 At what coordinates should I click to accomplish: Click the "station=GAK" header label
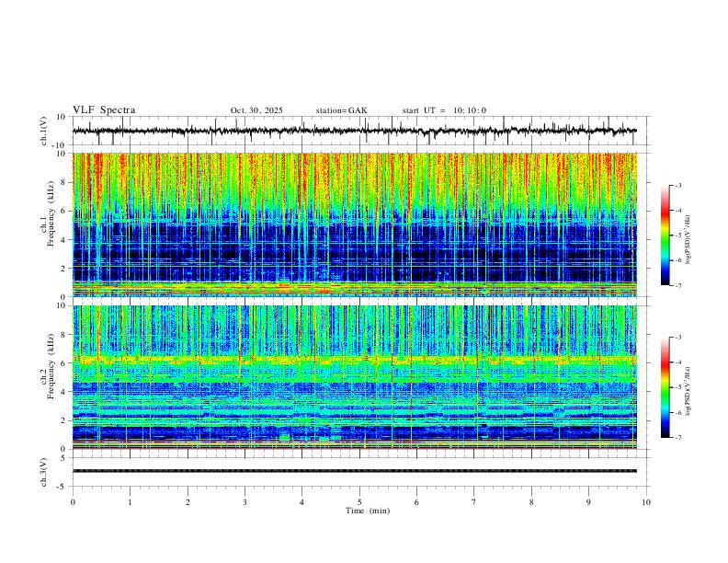341,110
